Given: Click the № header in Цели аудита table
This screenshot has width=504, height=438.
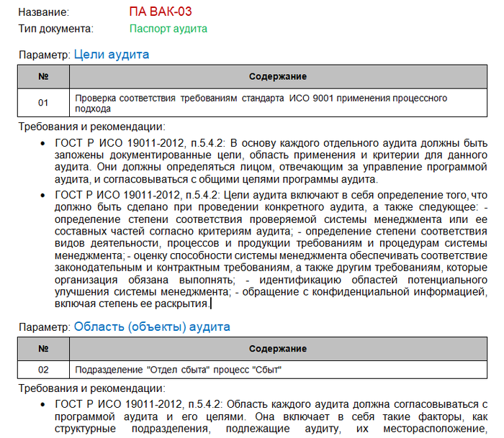Looking at the screenshot, I should click(x=43, y=76).
